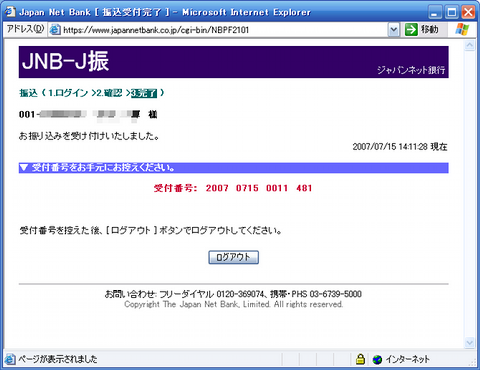Click the ログアウト button

[x=233, y=257]
